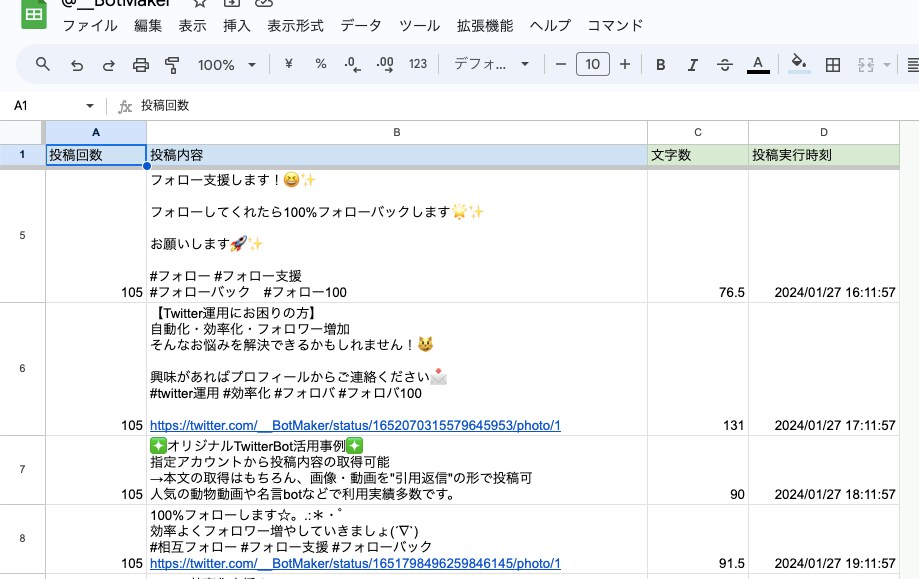
Task: Select row 5 header
Action: point(22,236)
